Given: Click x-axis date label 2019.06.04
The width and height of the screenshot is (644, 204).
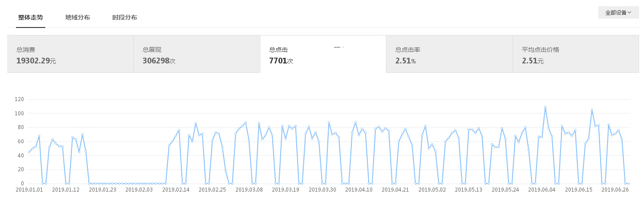Looking at the screenshot, I should coord(542,190).
